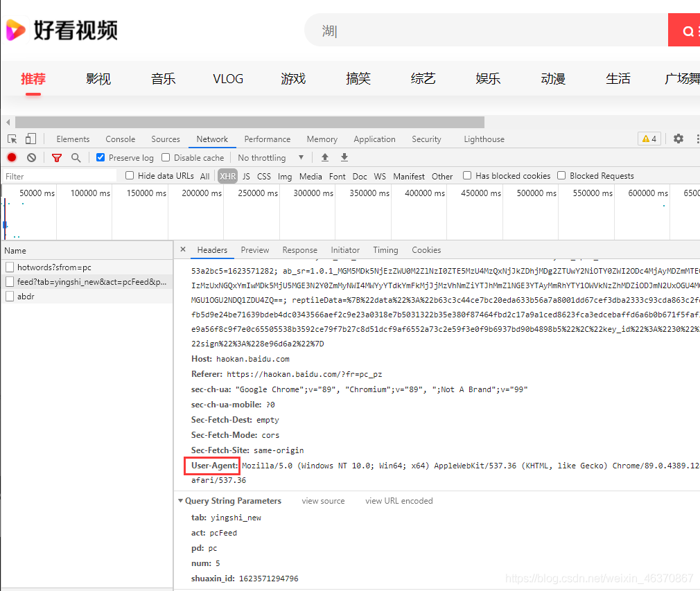This screenshot has width=700, height=591.
Task: Filter requests by JS type
Action: point(246,176)
